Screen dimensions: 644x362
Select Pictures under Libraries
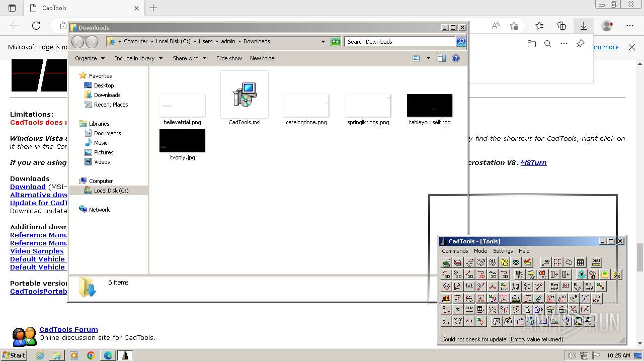point(104,152)
